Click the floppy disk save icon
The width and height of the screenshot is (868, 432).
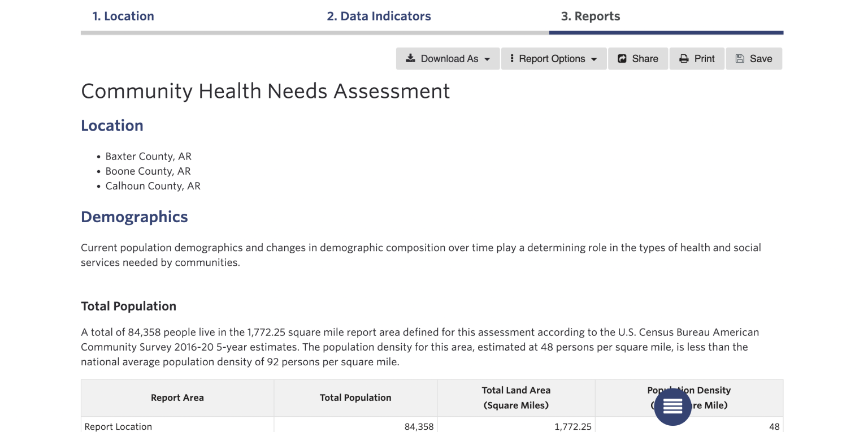pyautogui.click(x=740, y=59)
